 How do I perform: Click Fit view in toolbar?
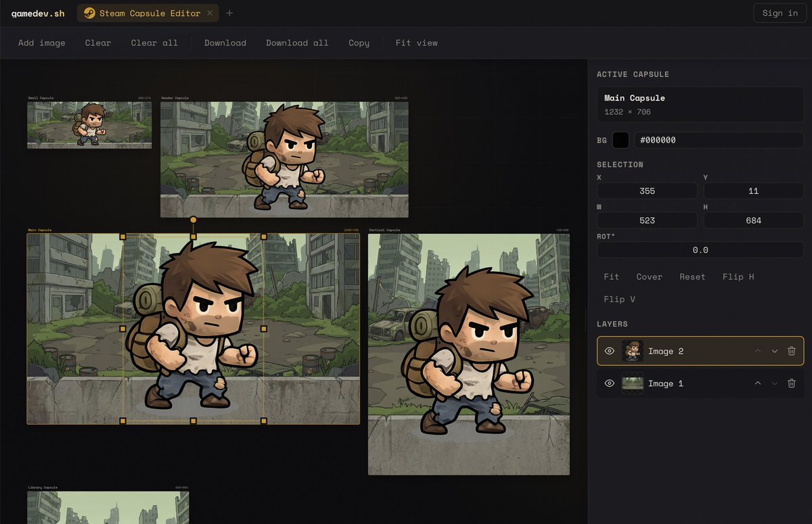pos(417,43)
